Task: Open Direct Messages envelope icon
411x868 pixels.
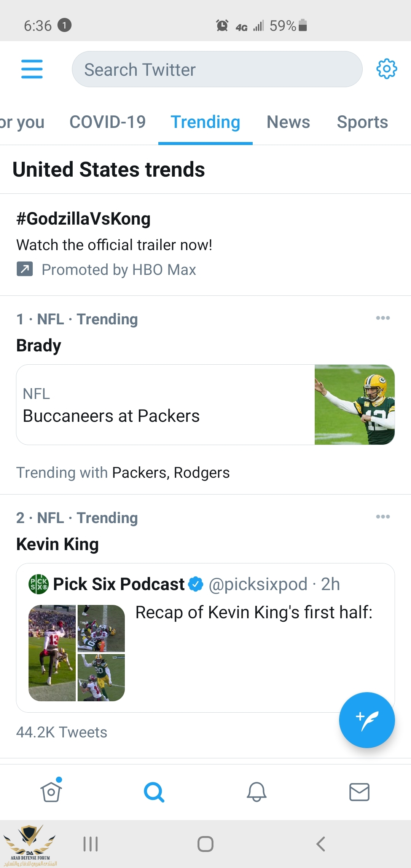Action: pyautogui.click(x=359, y=792)
